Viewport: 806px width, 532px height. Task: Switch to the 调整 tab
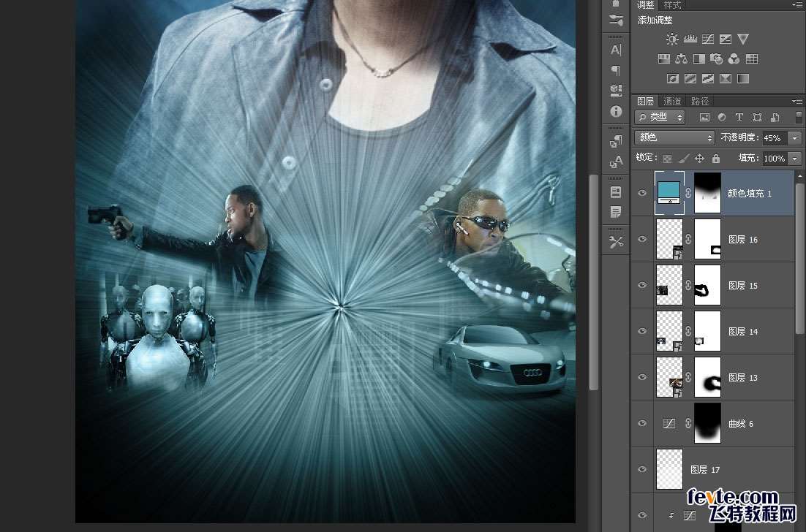646,5
